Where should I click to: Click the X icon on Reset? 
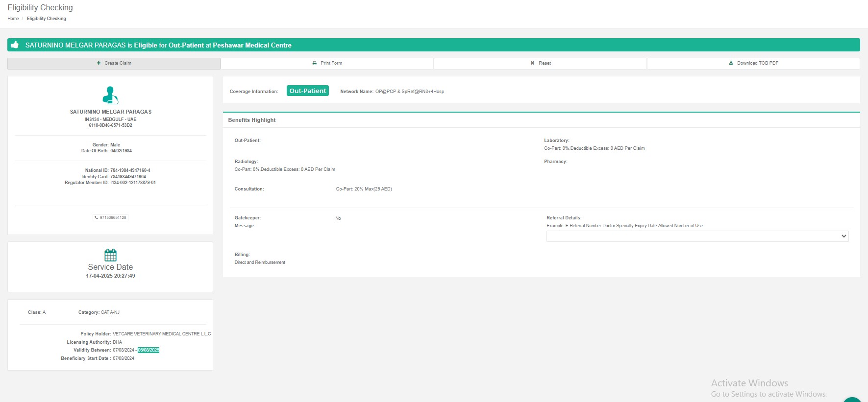(532, 63)
